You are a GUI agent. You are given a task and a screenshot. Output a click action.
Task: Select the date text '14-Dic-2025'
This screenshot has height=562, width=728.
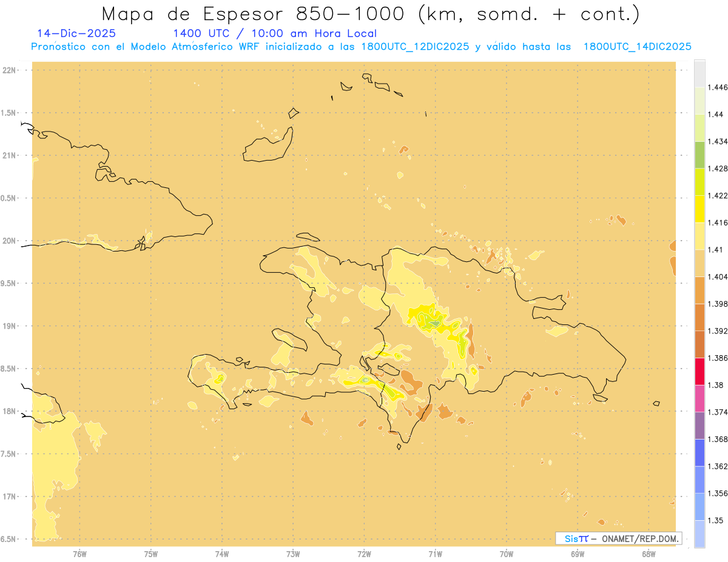point(76,34)
